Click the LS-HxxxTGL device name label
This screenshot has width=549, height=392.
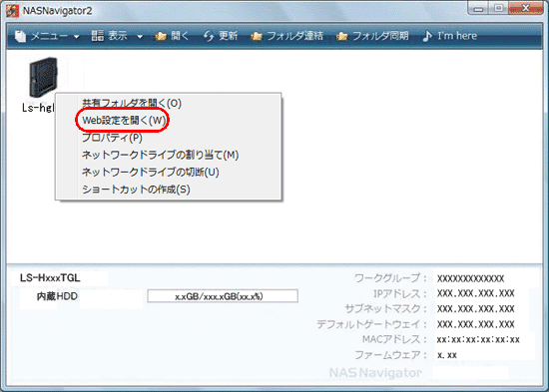[x=50, y=278]
